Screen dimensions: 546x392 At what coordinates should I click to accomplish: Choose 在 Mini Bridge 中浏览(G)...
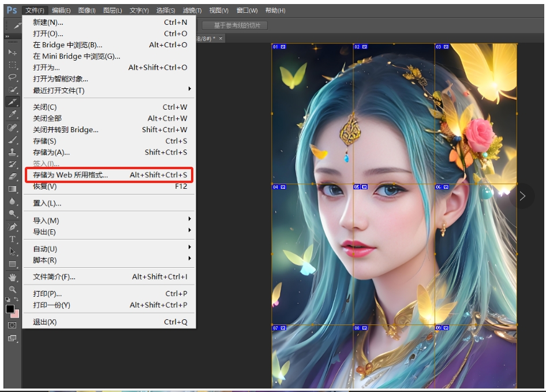pyautogui.click(x=109, y=56)
